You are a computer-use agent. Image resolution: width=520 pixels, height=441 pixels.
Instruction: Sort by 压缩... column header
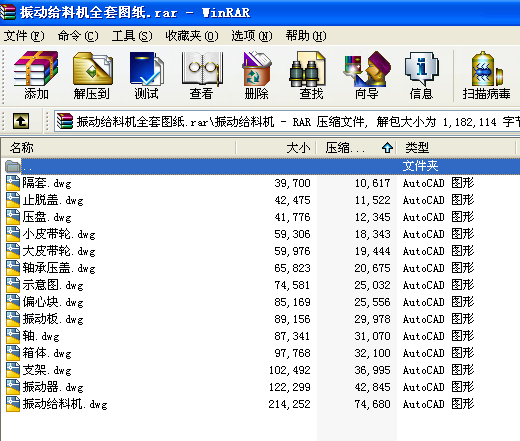356,148
